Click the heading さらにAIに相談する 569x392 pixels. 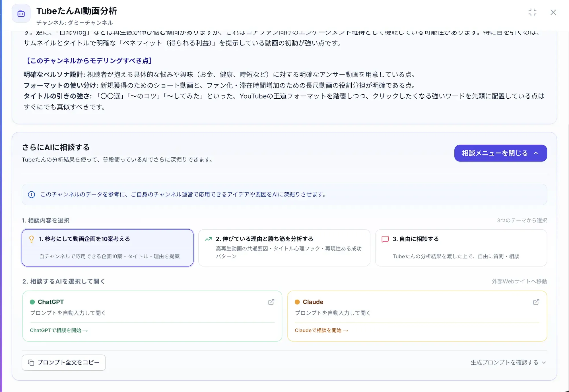tap(56, 147)
